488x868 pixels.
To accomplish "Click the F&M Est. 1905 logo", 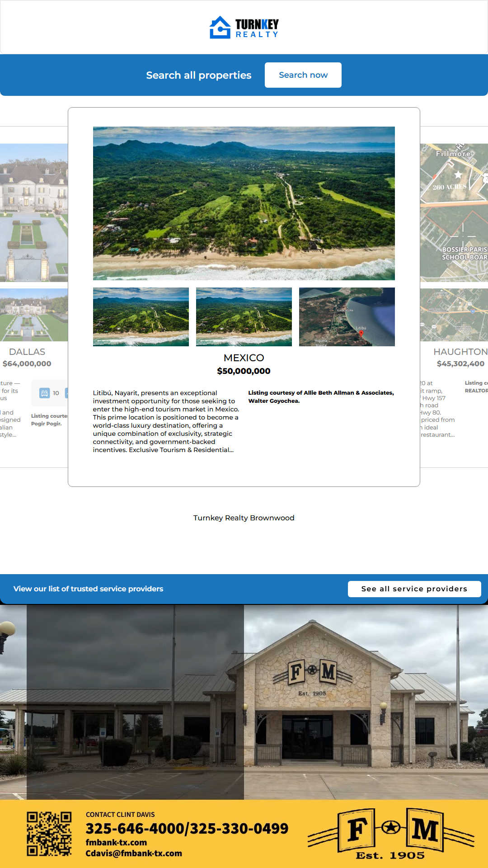I will [391, 834].
